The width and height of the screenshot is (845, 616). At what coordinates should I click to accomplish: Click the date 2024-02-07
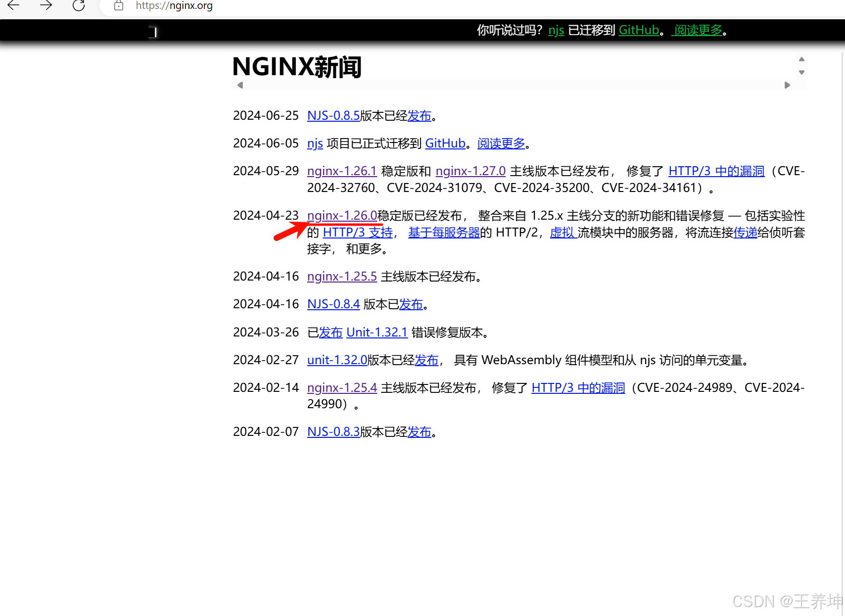click(266, 432)
